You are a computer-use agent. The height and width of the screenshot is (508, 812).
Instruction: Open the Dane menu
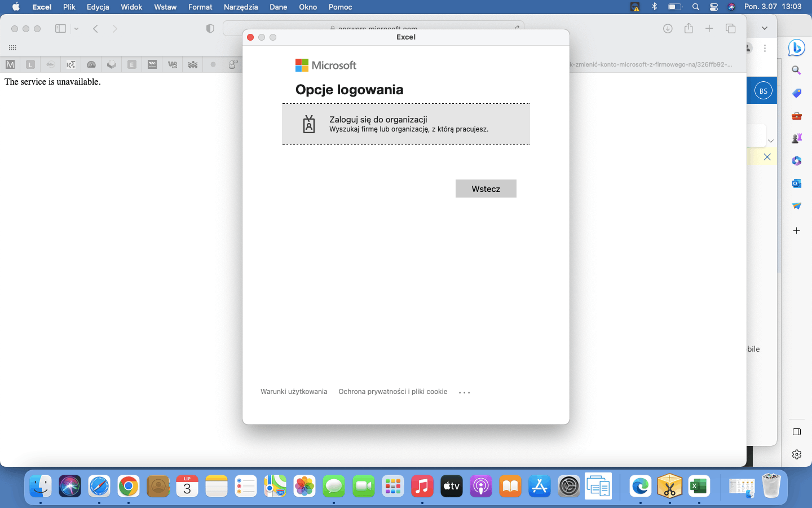click(279, 7)
